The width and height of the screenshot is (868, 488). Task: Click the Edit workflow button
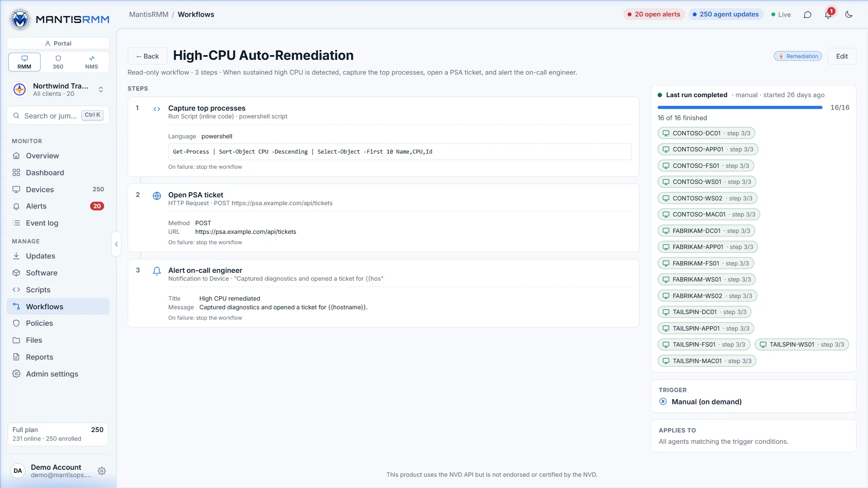click(842, 56)
